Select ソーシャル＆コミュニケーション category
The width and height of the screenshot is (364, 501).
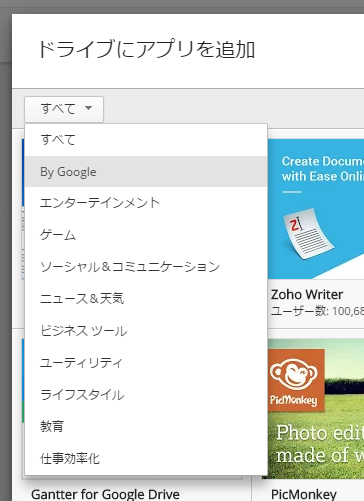coord(146,267)
